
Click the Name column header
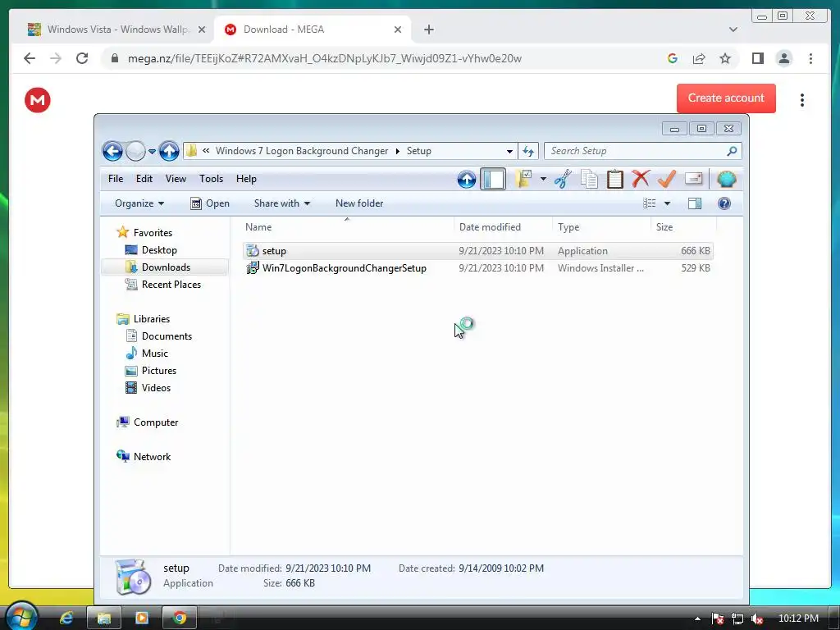point(347,227)
